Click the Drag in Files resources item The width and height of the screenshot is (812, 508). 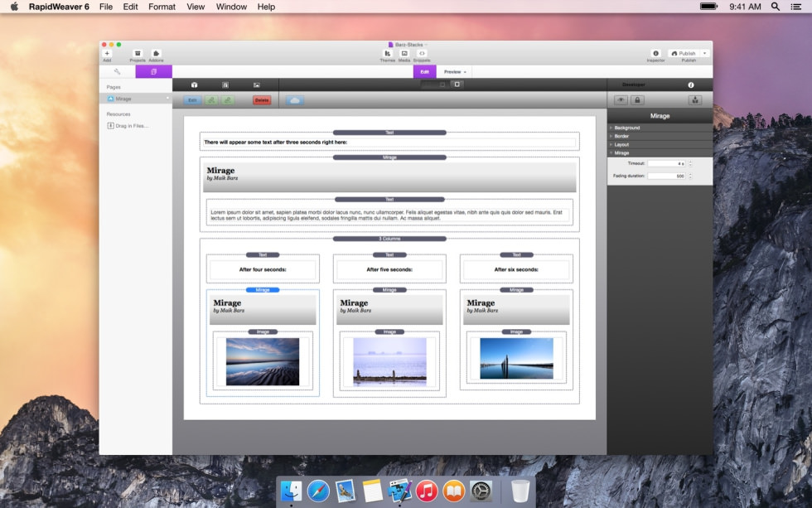(128, 126)
